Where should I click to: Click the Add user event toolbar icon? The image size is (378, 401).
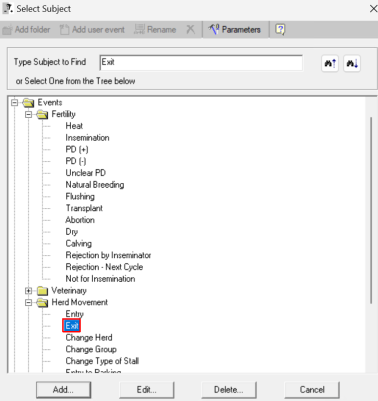(64, 30)
